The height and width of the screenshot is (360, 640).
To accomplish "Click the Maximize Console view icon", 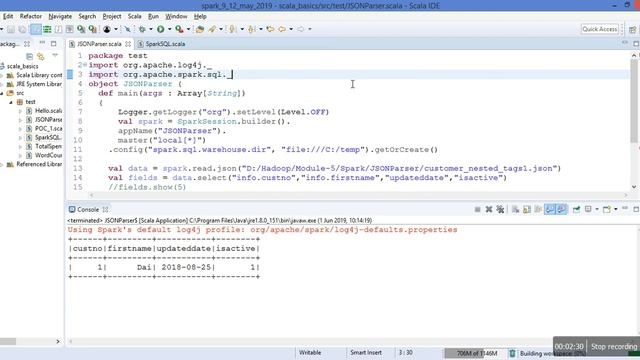I will tap(636, 209).
